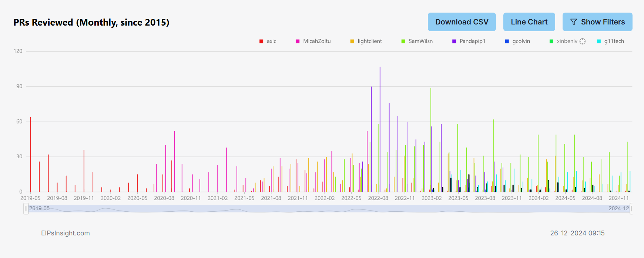Download the chart data as CSV

click(462, 22)
